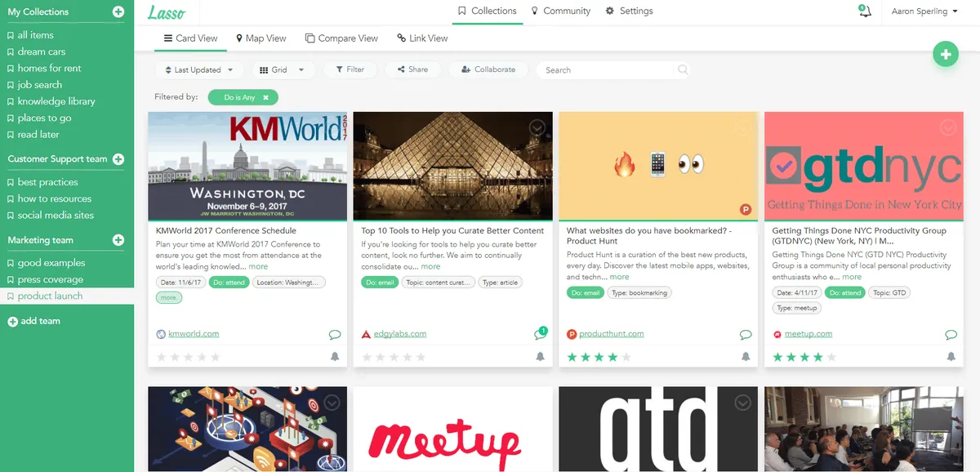This screenshot has width=980, height=472.
Task: Toggle reminder bell on edgylabs card
Action: pyautogui.click(x=541, y=357)
